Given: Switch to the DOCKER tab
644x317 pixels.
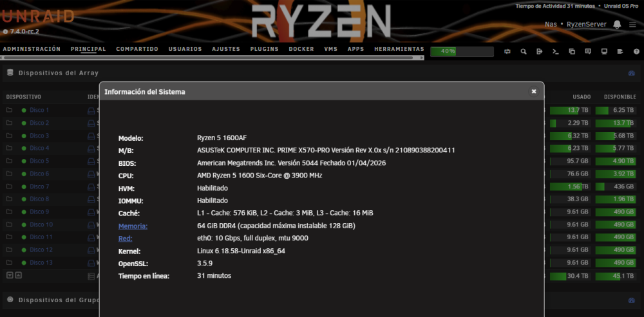Looking at the screenshot, I should pyautogui.click(x=301, y=49).
